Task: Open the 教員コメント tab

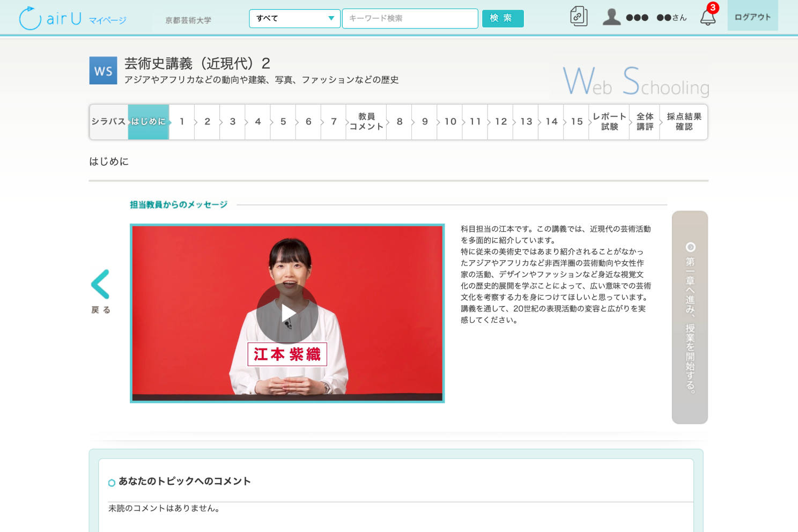Action: [x=366, y=122]
